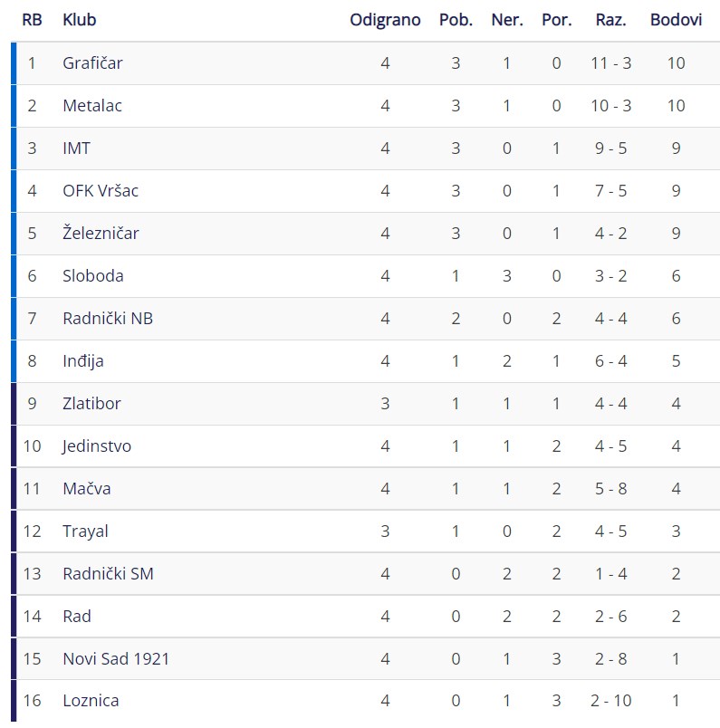Open the IMT club entry
The width and height of the screenshot is (720, 728).
(76, 148)
